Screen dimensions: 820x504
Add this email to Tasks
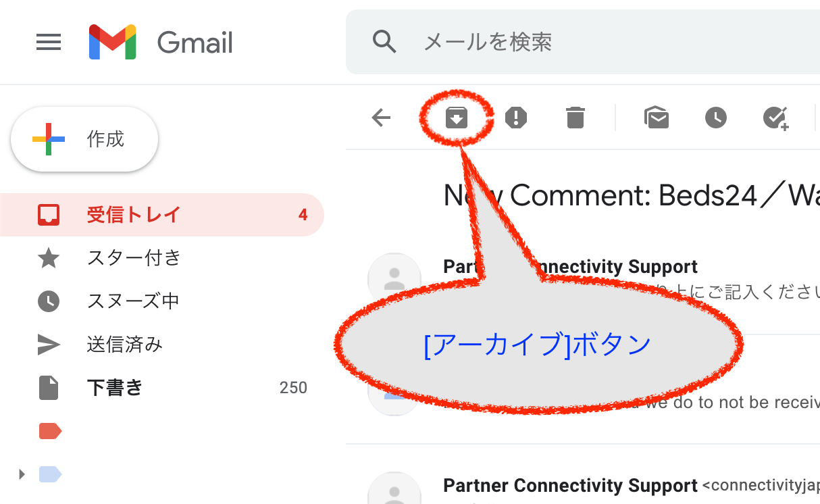click(x=775, y=118)
